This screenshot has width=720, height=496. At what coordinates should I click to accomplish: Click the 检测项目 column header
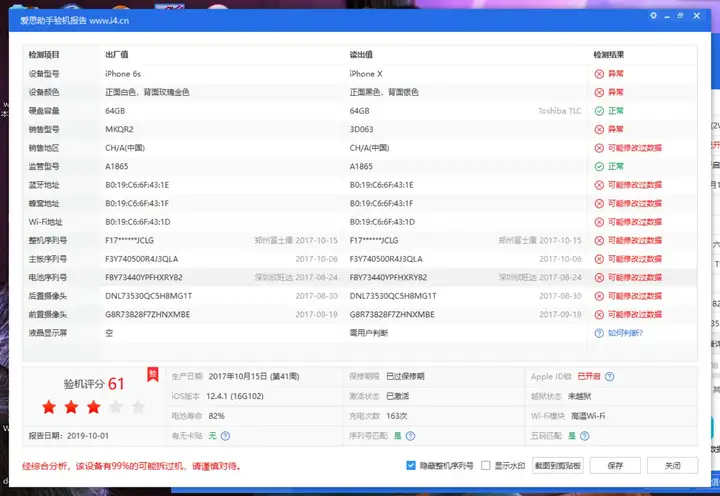click(x=44, y=55)
